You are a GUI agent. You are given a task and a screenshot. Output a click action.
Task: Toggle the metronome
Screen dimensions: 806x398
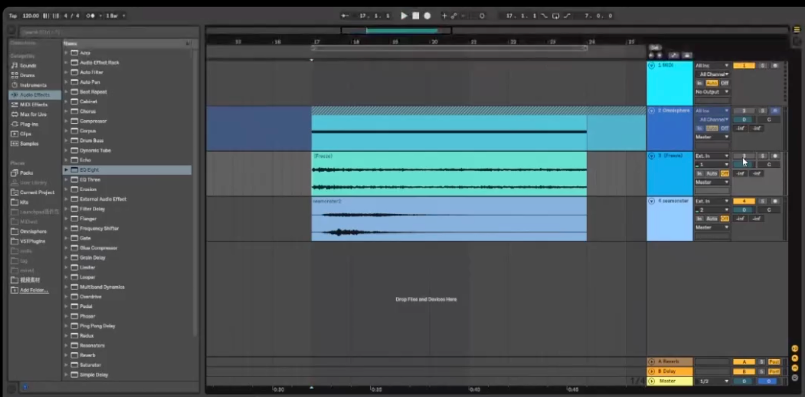coord(90,16)
